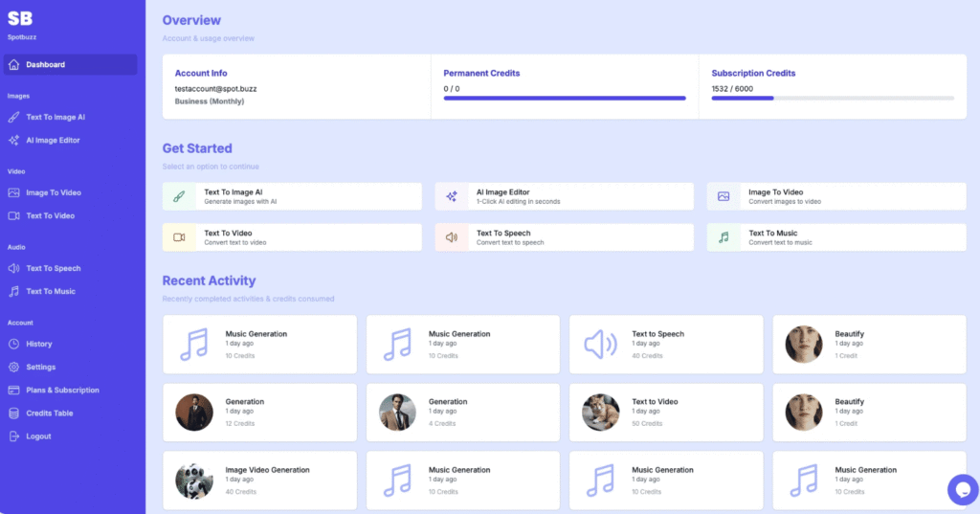Launch AI Image Editor card in Get Started
Screen dimensions: 980x514
(565, 196)
